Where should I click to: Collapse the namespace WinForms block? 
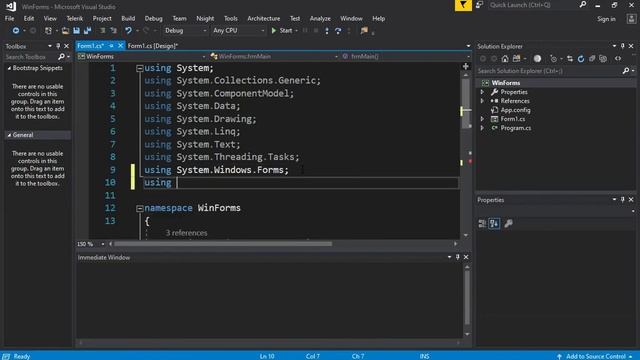tap(139, 209)
